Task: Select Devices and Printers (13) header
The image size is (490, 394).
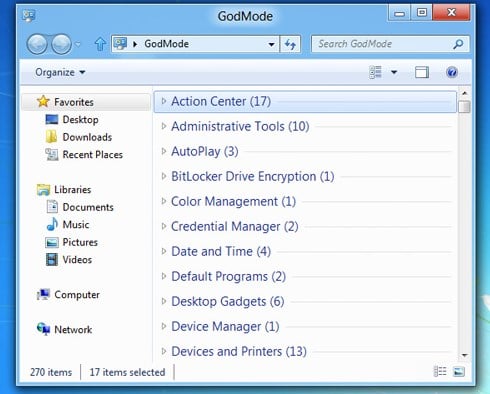Action: (x=239, y=352)
